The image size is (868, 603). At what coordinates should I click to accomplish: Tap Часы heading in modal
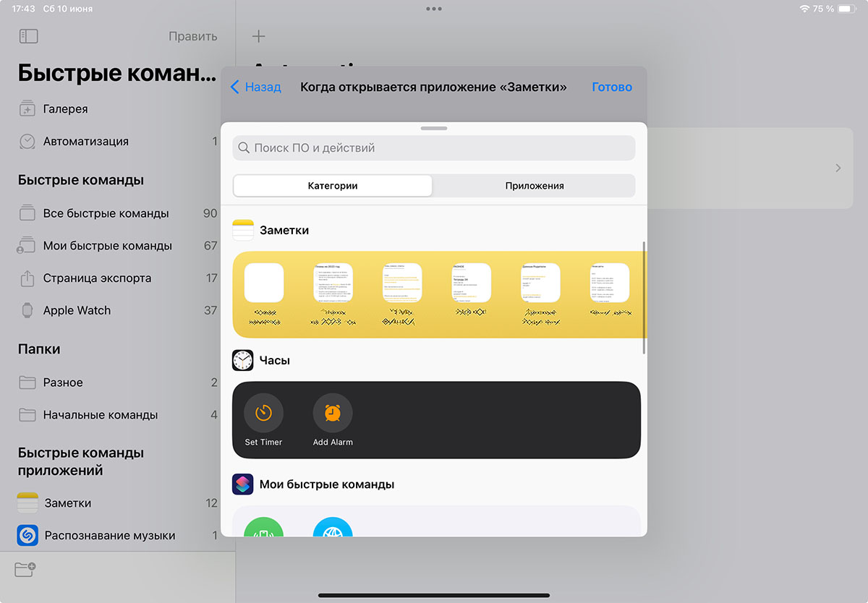(275, 360)
